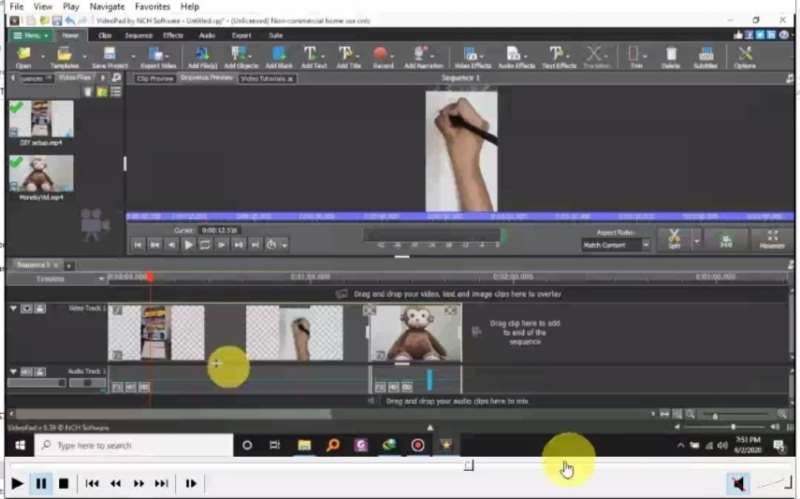Screen dimensions: 800x499
Task: Click the Split scissors icon
Action: [674, 238]
